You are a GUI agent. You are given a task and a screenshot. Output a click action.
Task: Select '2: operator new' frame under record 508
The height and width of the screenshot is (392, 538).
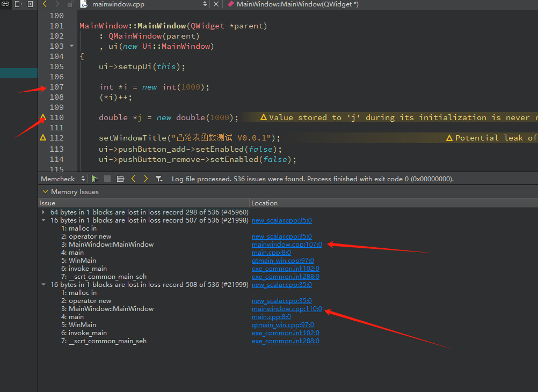coord(86,301)
